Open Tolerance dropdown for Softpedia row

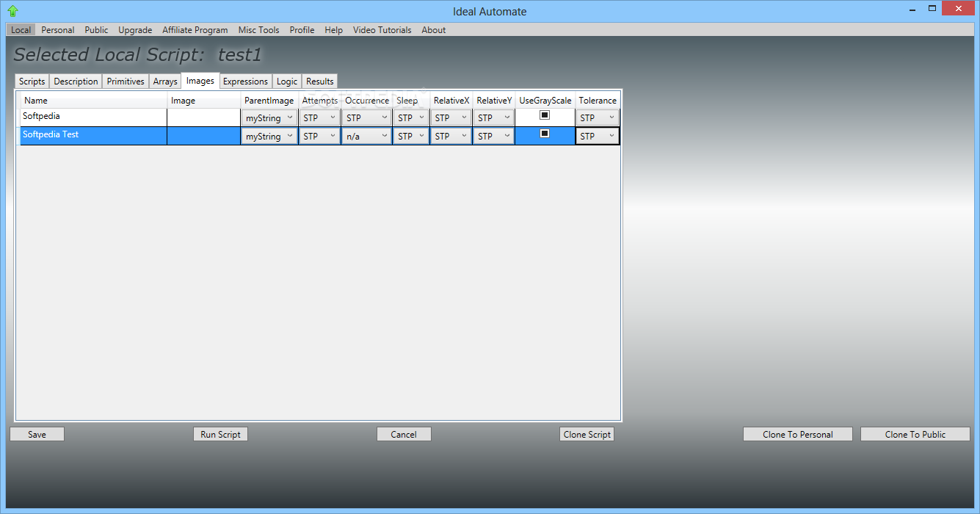coord(598,117)
